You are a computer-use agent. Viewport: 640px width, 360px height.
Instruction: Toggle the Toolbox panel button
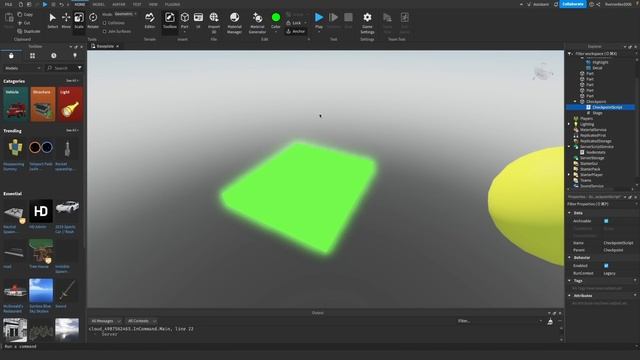tap(169, 20)
